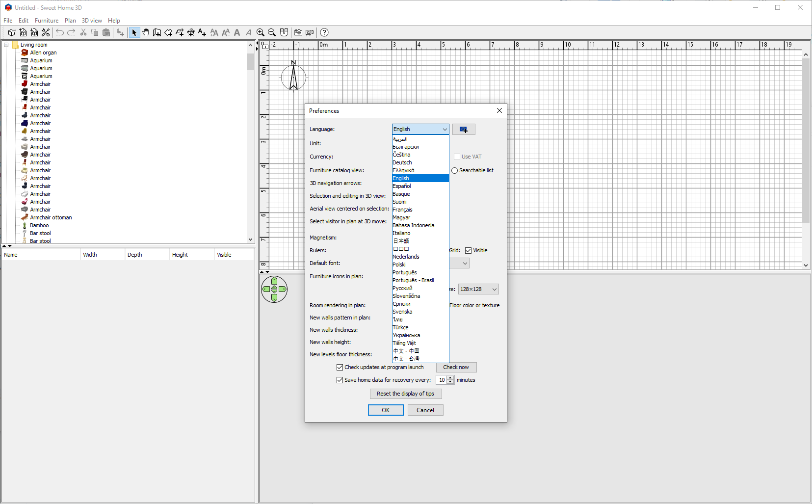Click the Paste clipboard icon

pyautogui.click(x=106, y=32)
